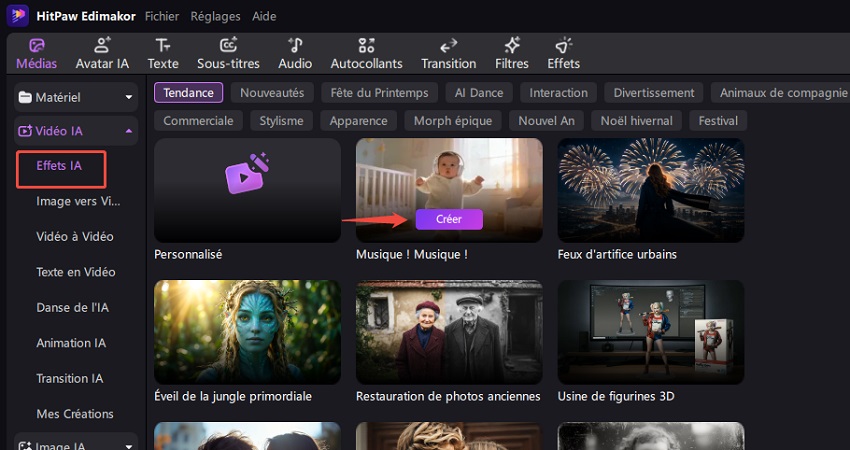
Task: Select the Apparence category tag
Action: pos(358,121)
